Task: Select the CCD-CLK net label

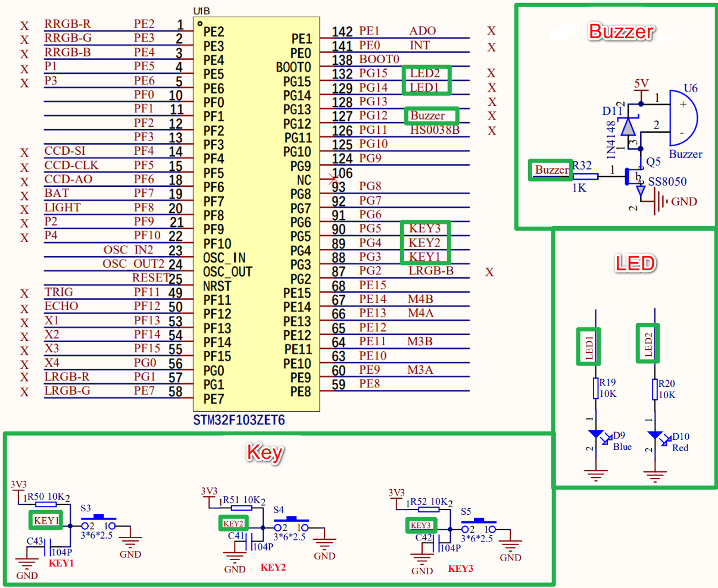Action: tap(71, 165)
